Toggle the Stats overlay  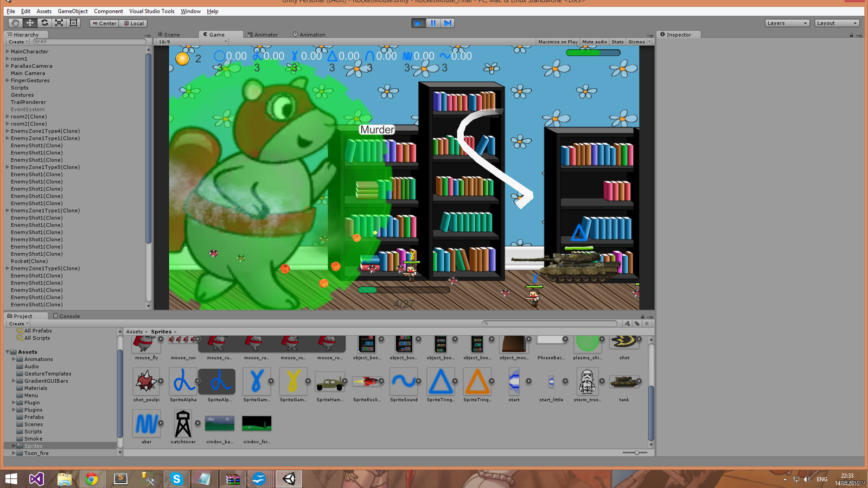[617, 42]
